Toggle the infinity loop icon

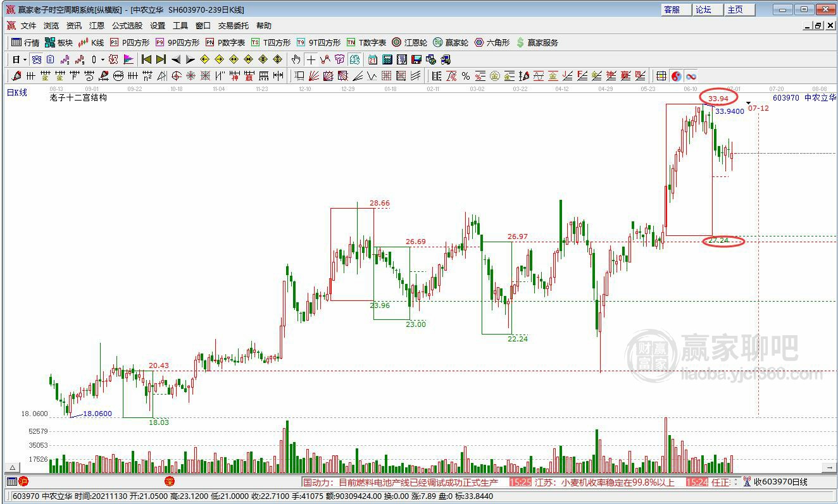pos(691,76)
